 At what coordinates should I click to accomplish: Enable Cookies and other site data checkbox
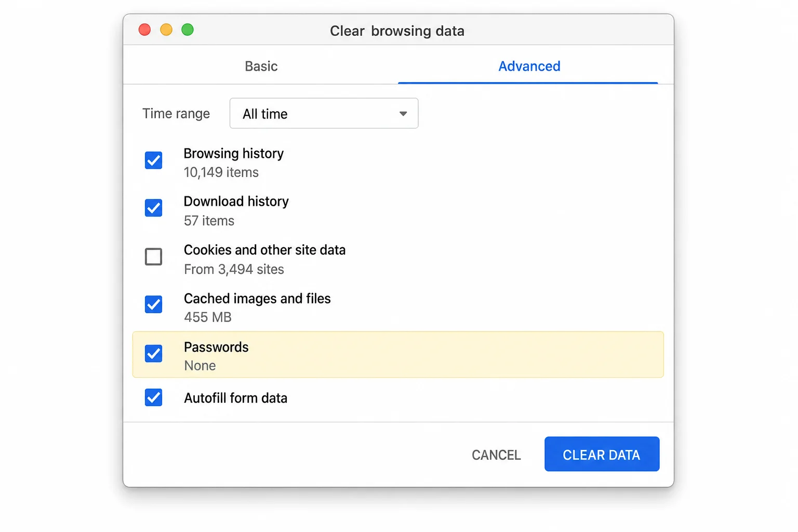pyautogui.click(x=153, y=257)
